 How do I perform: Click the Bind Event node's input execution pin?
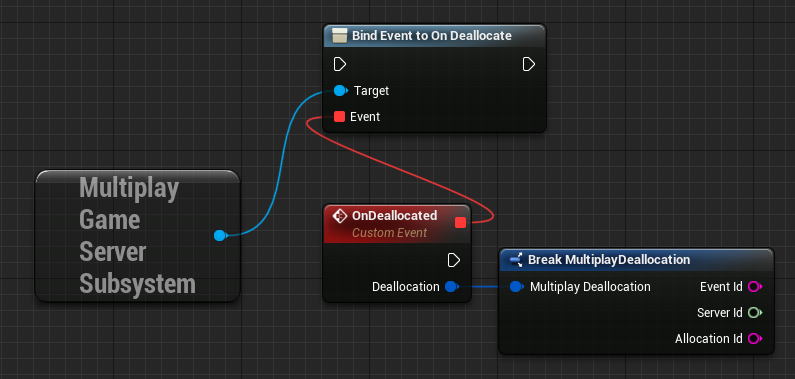(x=340, y=64)
